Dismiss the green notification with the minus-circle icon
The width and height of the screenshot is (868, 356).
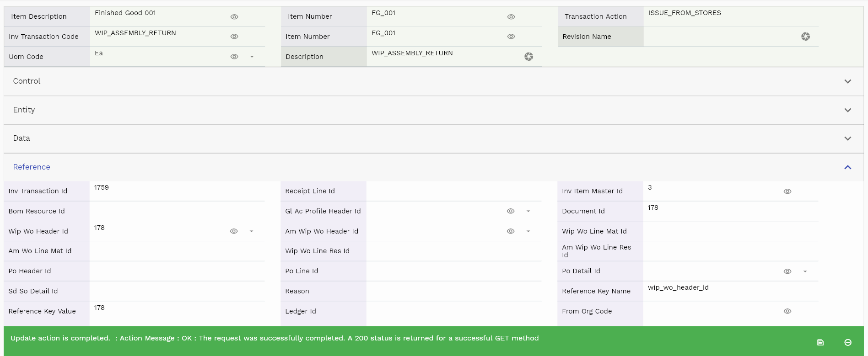(847, 342)
